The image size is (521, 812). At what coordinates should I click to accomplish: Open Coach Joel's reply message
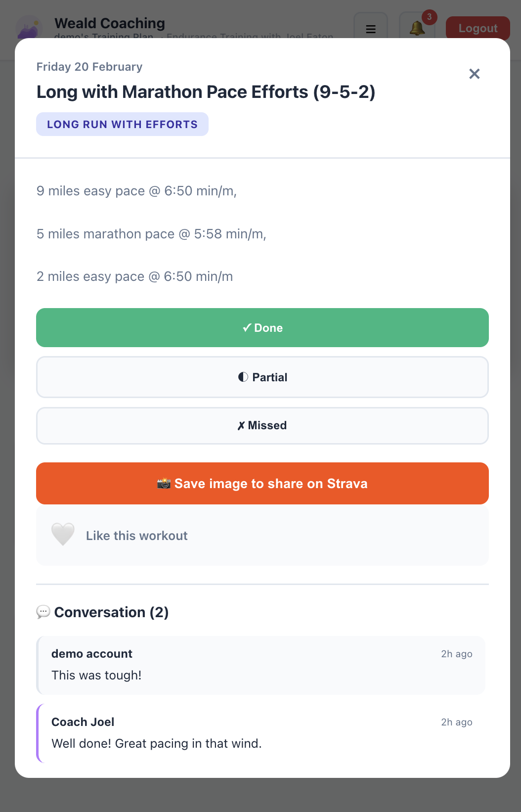261,733
